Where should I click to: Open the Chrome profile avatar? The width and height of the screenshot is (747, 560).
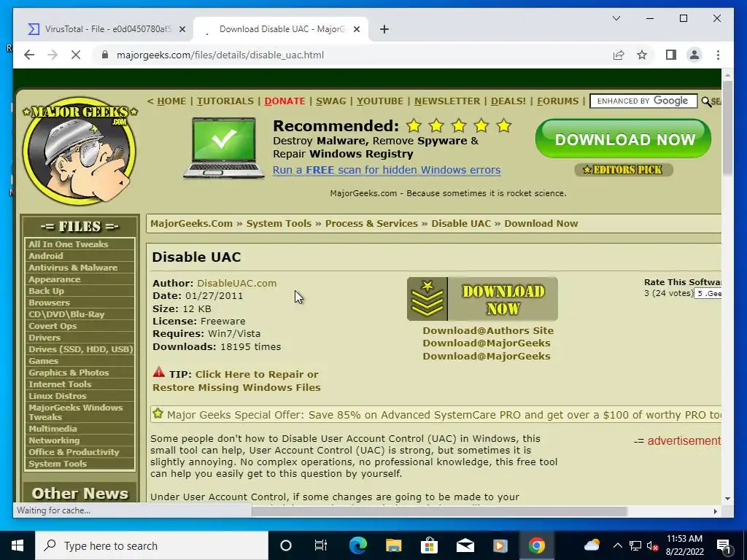[x=694, y=55]
